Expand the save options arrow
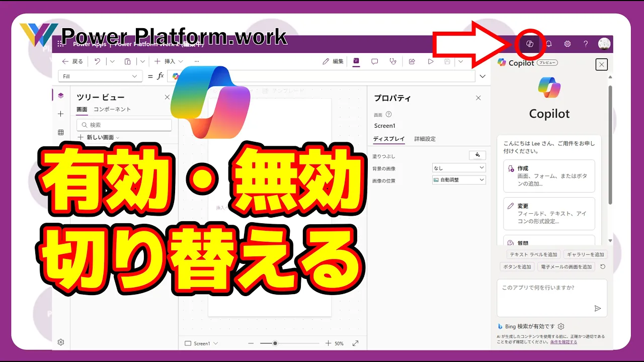644x362 pixels. tap(460, 61)
